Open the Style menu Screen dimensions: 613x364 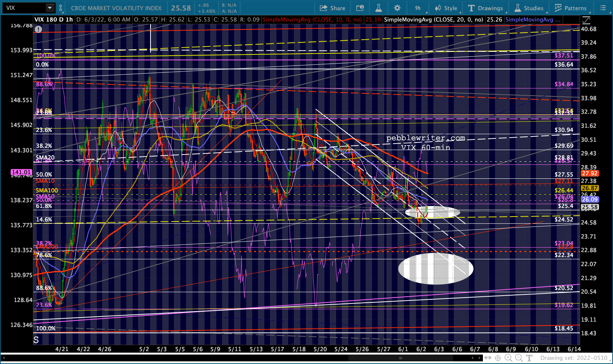[446, 8]
